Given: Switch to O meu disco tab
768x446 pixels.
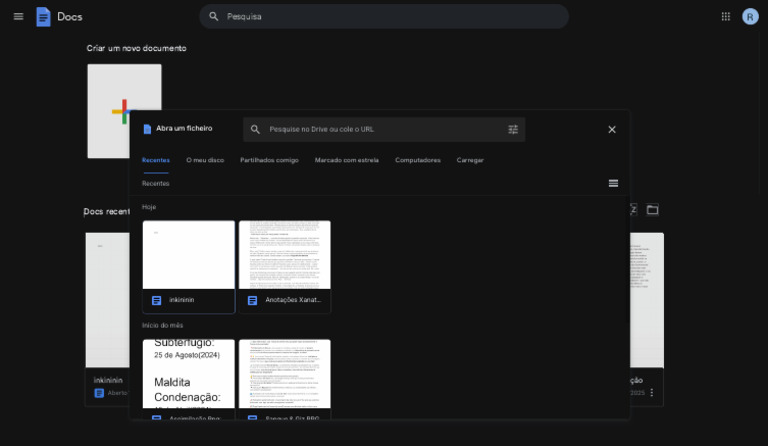Looking at the screenshot, I should [205, 160].
